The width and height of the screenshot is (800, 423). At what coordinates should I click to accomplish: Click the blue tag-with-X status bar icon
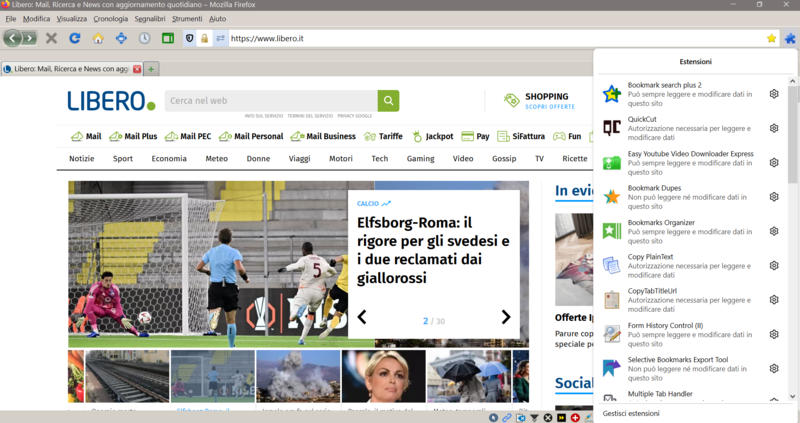[x=520, y=417]
